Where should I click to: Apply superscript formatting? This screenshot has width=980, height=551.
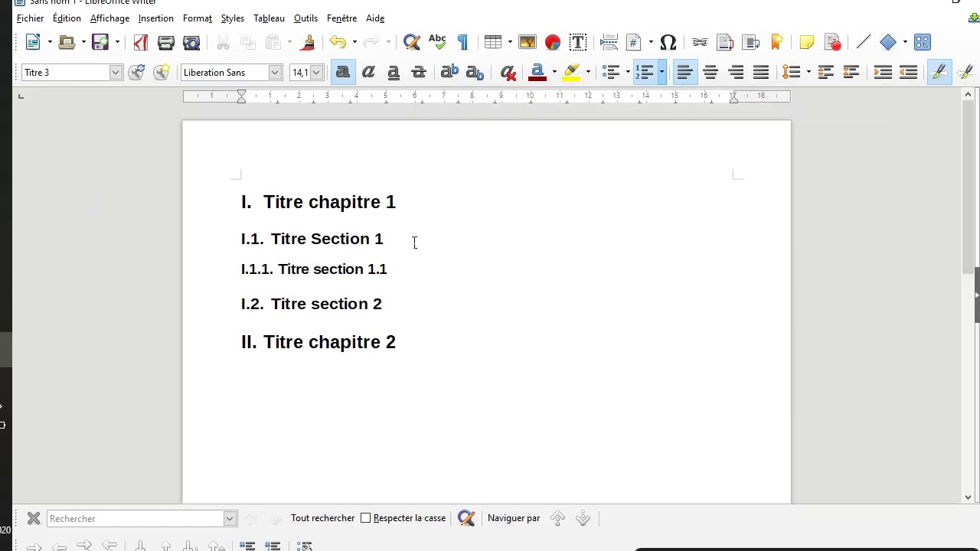[449, 73]
